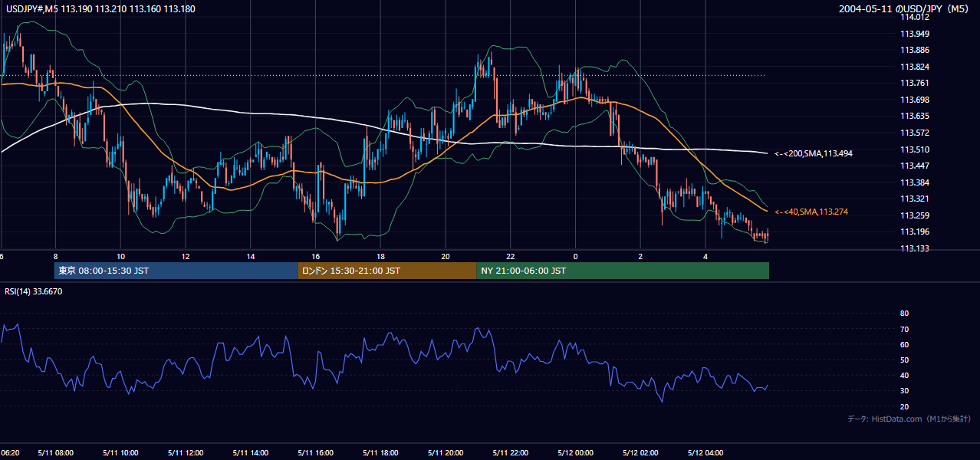Click the 5/12 00:00 time axis label
Image resolution: width=980 pixels, height=460 pixels.
point(576,452)
